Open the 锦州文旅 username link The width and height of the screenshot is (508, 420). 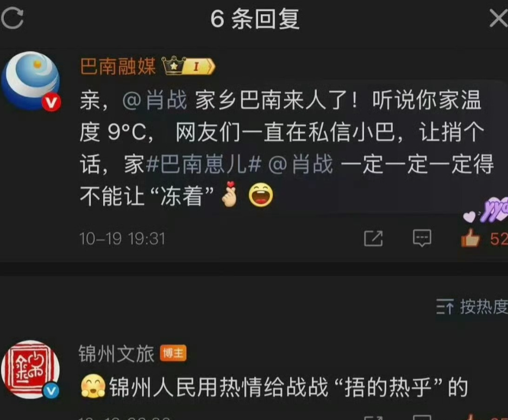(116, 354)
